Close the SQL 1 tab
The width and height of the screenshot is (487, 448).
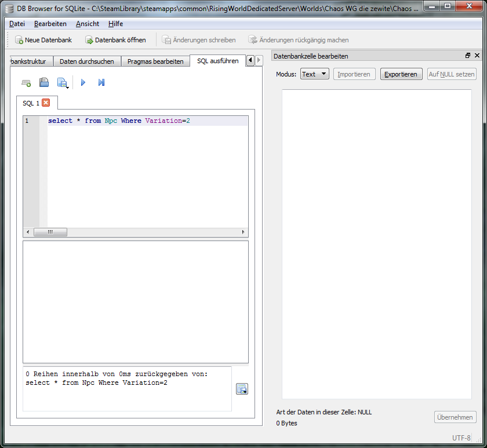[x=46, y=103]
